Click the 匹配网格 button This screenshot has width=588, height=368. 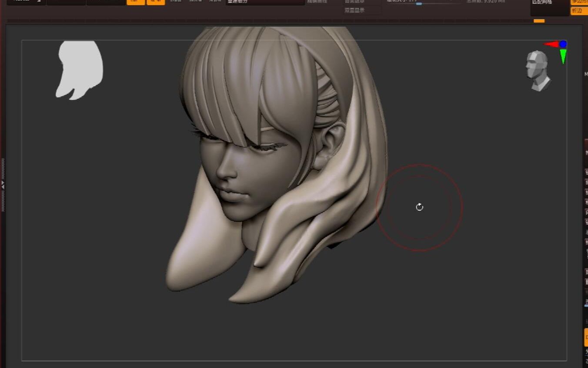550,7
